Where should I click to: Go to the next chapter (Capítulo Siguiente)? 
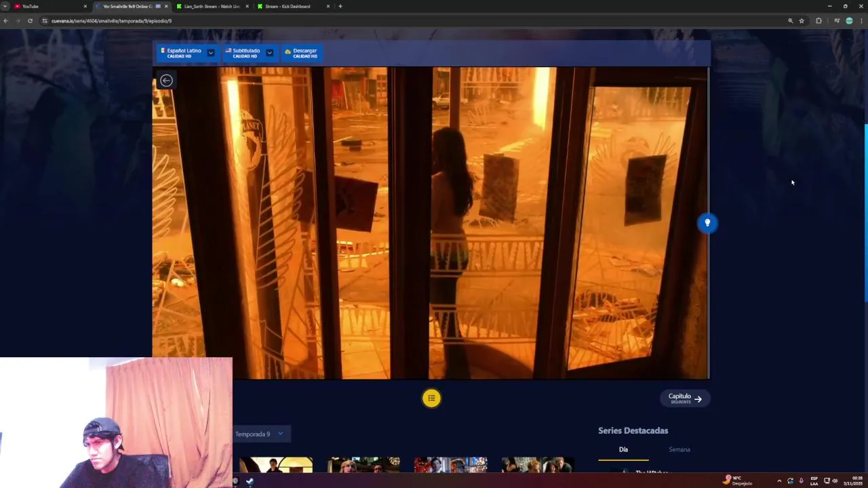click(685, 399)
